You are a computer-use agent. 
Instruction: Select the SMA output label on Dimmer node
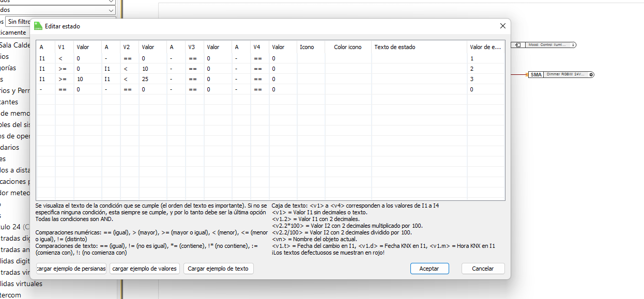(x=536, y=75)
